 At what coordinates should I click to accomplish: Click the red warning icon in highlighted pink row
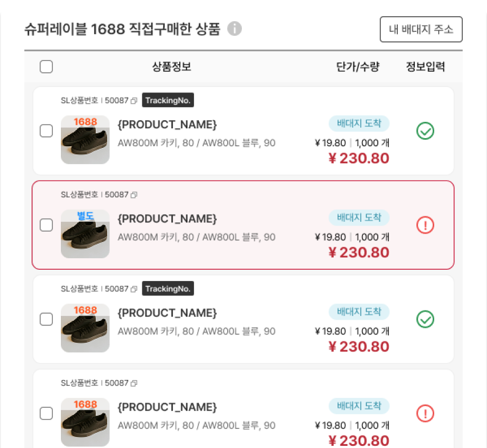tap(425, 225)
